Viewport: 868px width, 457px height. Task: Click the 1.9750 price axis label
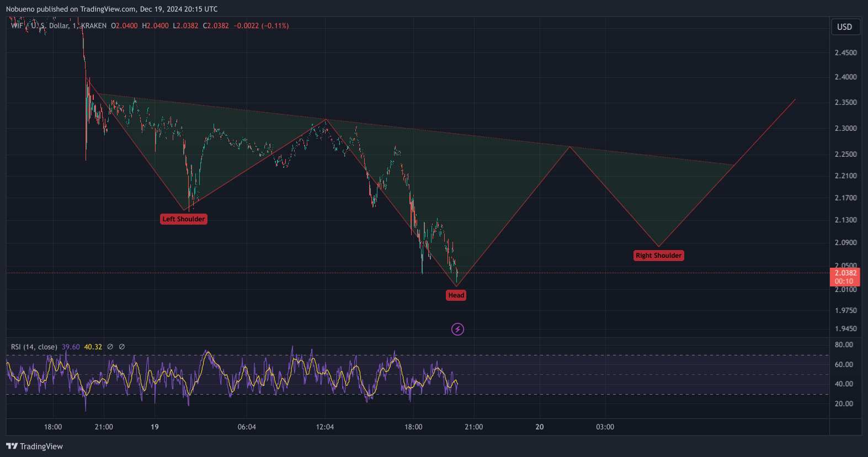coord(845,310)
